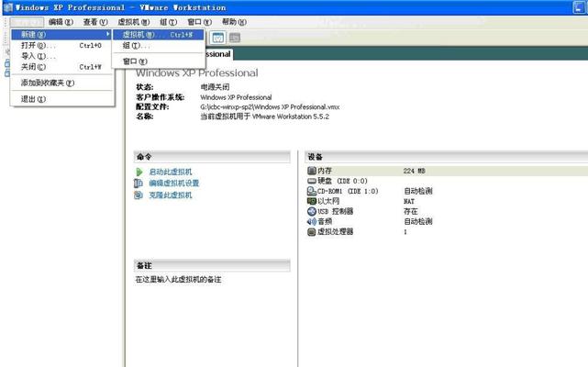This screenshot has height=367, width=588.
Task: Select the 以太网 ethernet device icon
Action: click(312, 201)
